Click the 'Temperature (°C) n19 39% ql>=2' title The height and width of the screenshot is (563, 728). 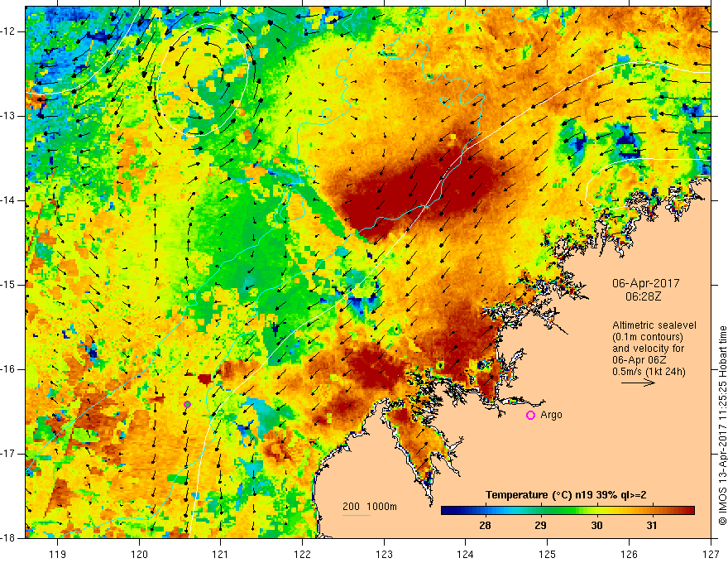point(566,495)
